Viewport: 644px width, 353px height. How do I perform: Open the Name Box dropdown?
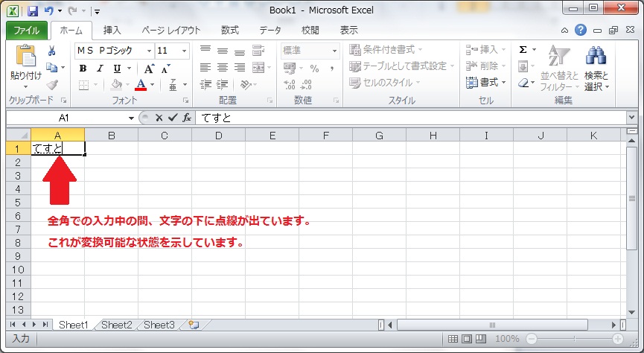131,118
